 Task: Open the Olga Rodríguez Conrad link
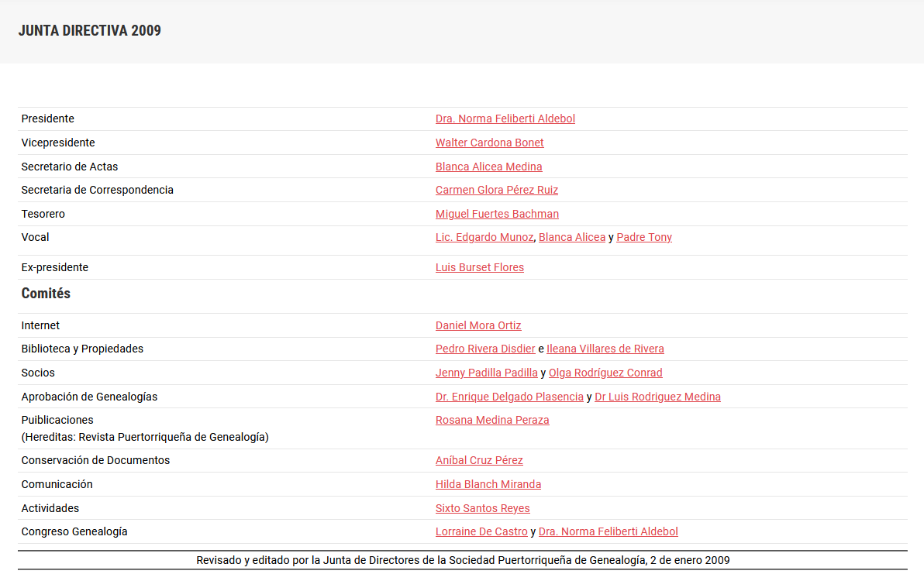click(605, 373)
